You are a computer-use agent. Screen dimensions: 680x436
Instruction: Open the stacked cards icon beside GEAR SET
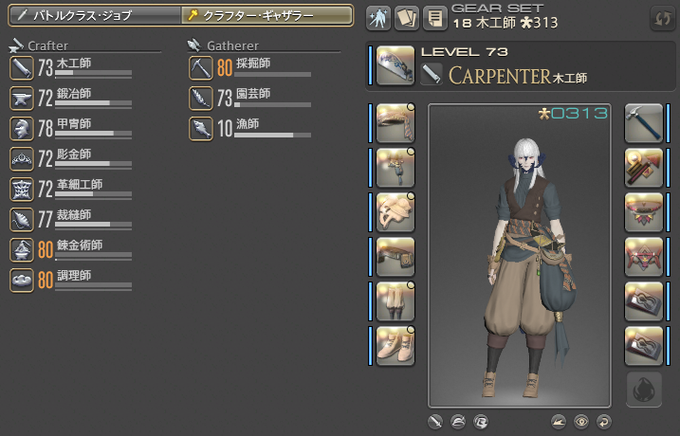[407, 18]
